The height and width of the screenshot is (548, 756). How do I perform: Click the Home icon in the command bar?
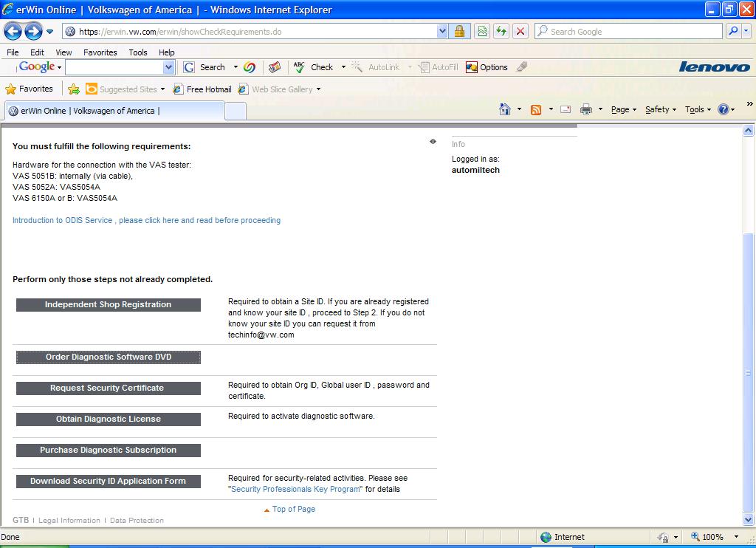pyautogui.click(x=505, y=109)
